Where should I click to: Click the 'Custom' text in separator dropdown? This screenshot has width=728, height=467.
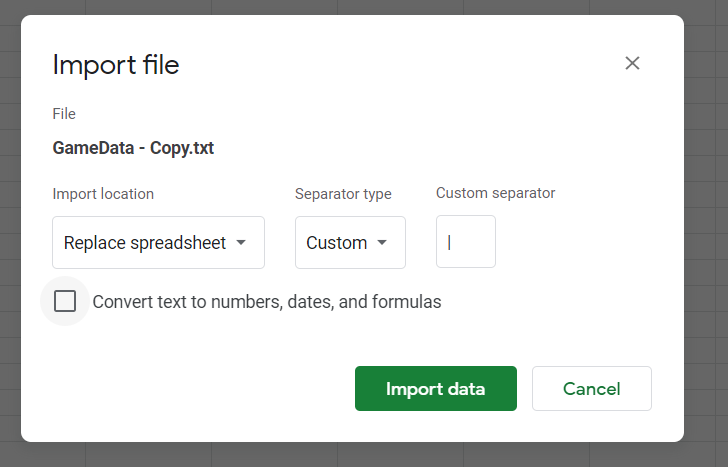click(x=336, y=242)
